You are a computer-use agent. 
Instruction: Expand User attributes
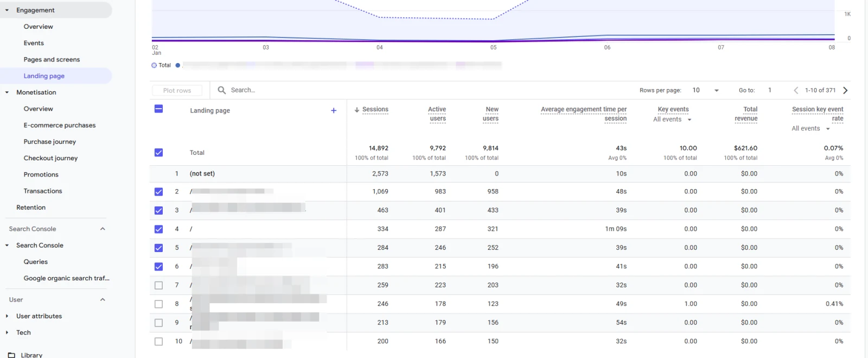7,316
